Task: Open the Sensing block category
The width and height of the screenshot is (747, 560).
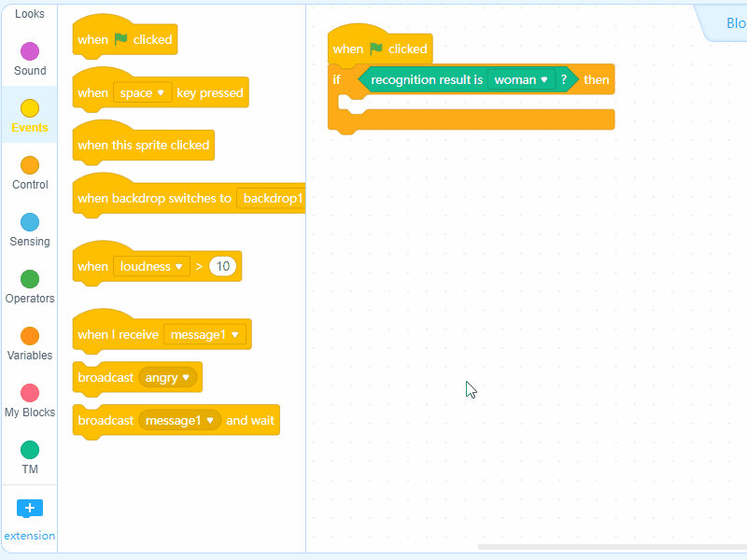Action: pyautogui.click(x=30, y=231)
